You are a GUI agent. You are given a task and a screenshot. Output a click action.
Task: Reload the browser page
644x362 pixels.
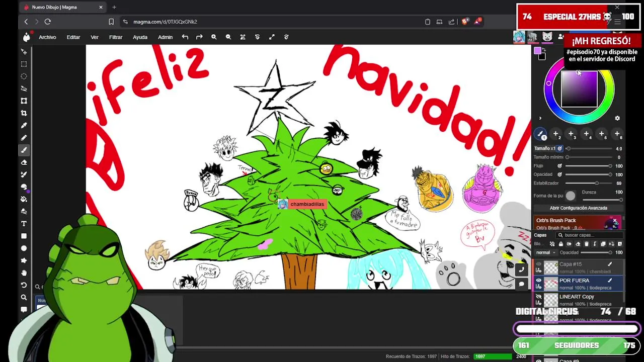coord(48,22)
